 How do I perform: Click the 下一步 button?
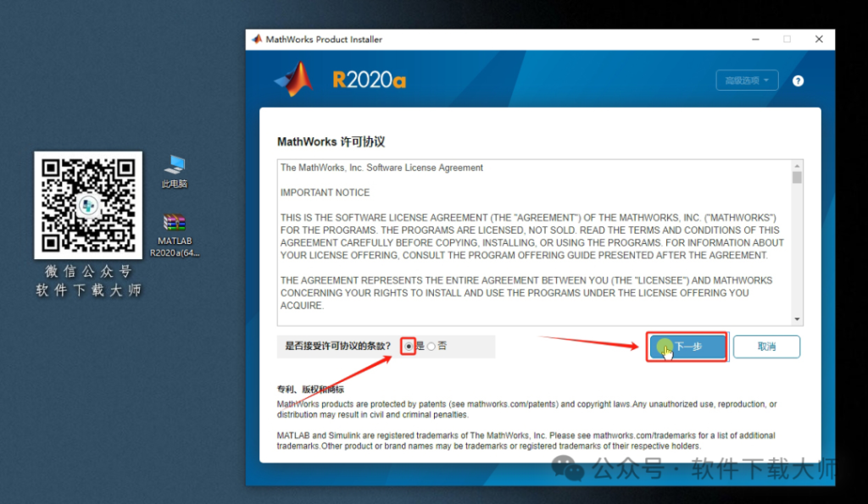pyautogui.click(x=687, y=346)
